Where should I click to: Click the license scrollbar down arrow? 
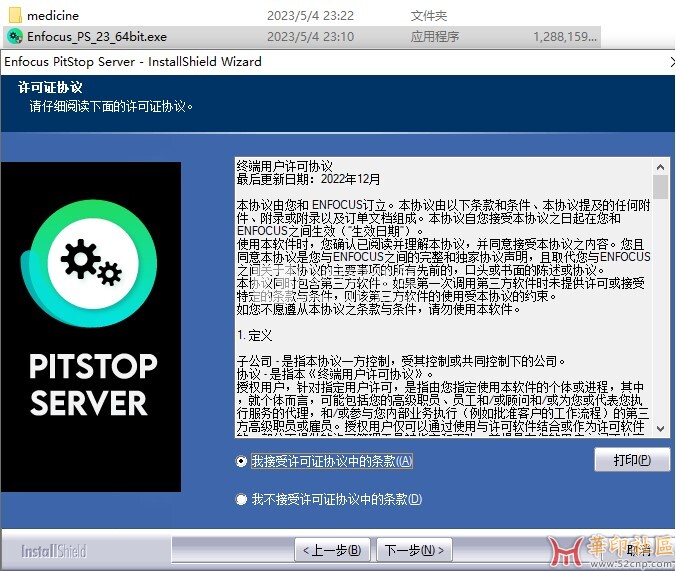point(660,428)
